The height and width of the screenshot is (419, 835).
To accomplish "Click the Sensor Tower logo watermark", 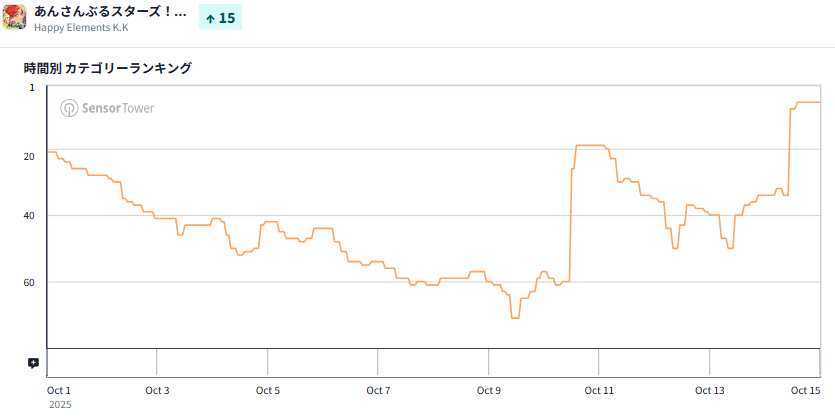I will coord(107,108).
